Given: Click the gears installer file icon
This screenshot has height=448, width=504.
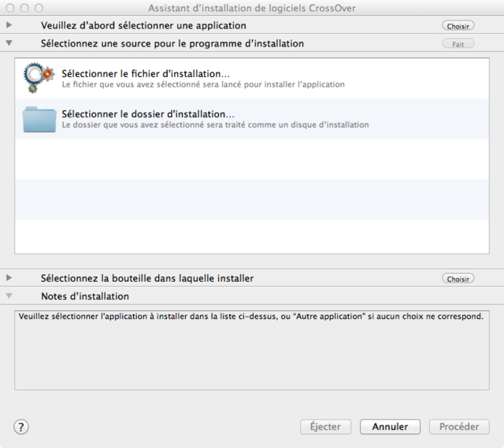Looking at the screenshot, I should coord(39,78).
